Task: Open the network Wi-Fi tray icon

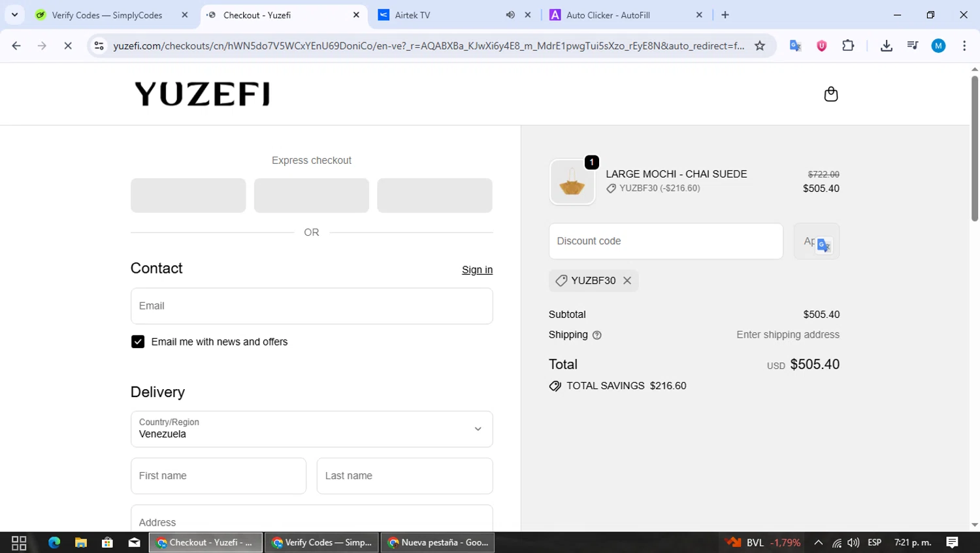Action: point(836,543)
